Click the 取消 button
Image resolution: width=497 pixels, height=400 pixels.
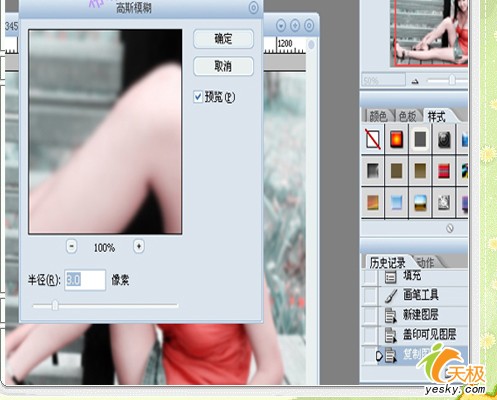tap(223, 66)
